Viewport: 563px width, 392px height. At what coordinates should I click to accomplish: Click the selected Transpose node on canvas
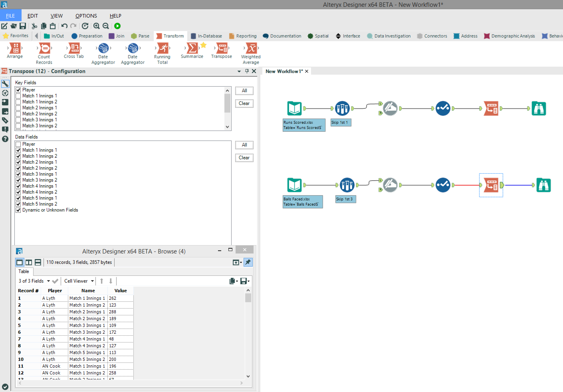[491, 185]
